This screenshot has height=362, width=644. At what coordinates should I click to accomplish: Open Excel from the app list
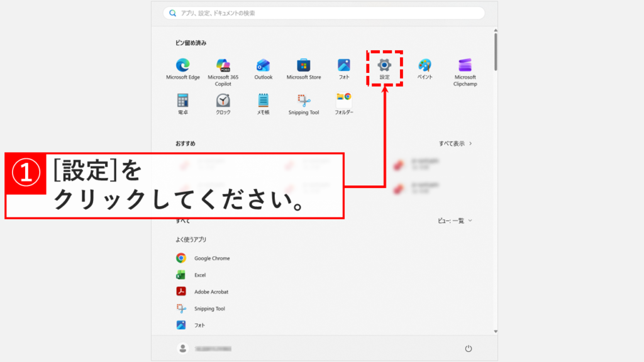191,275
